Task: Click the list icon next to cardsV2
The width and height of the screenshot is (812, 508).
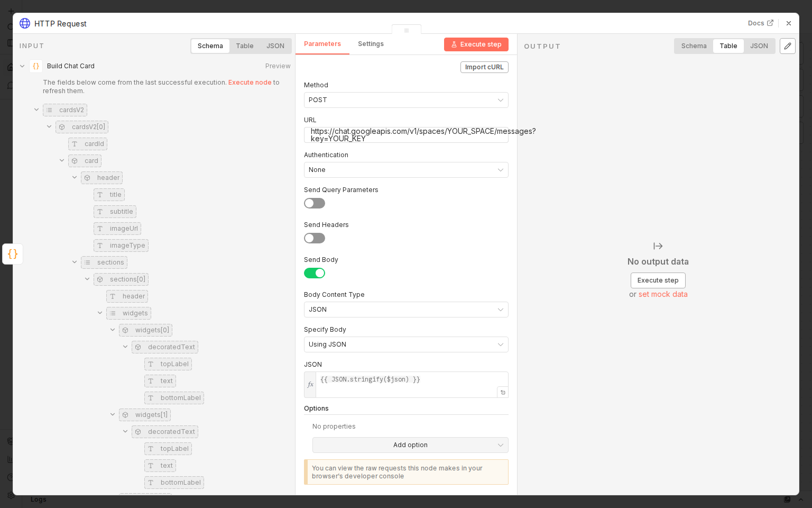Action: (x=50, y=110)
